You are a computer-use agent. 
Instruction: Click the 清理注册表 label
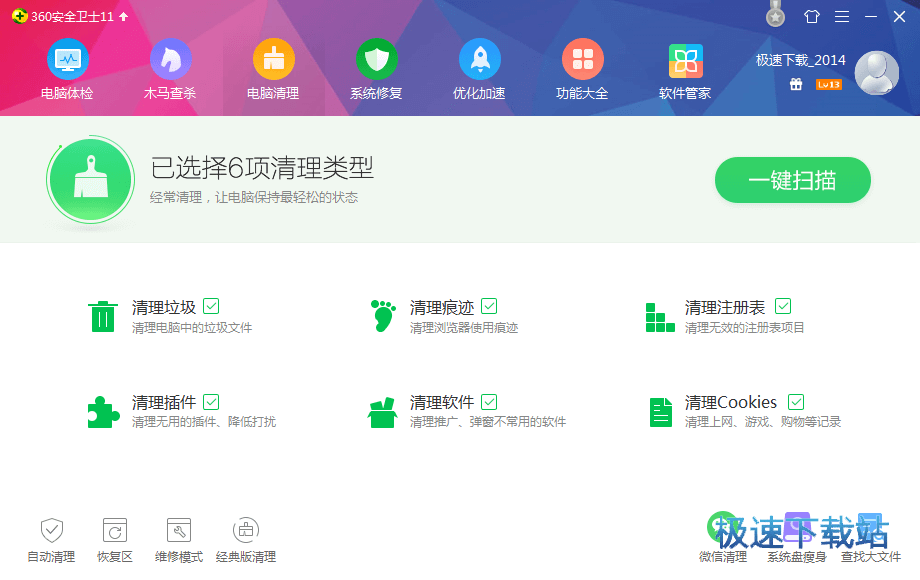[725, 307]
